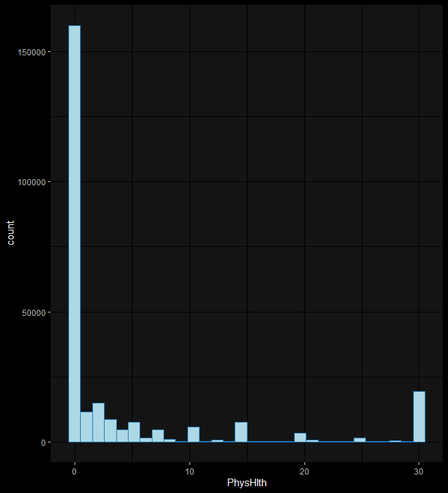The height and width of the screenshot is (493, 448).
Task: Click the histogram bar at PhysHlth 20
Action: pos(300,438)
